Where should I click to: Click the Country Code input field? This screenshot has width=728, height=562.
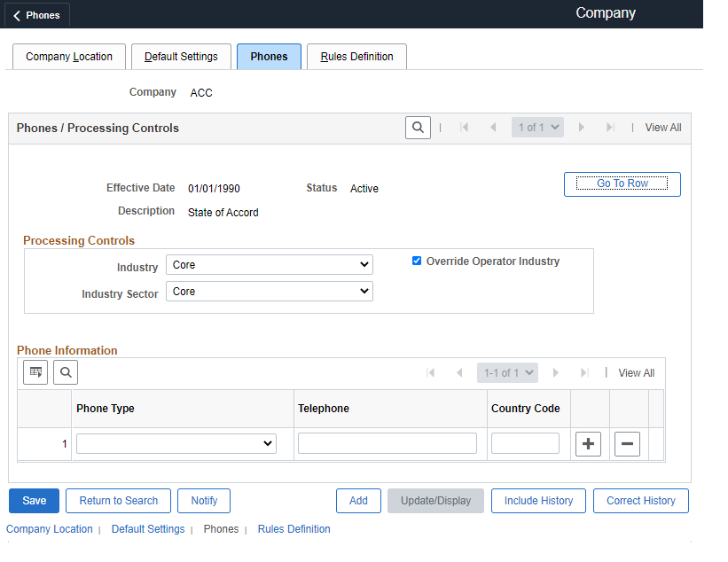pyautogui.click(x=525, y=443)
